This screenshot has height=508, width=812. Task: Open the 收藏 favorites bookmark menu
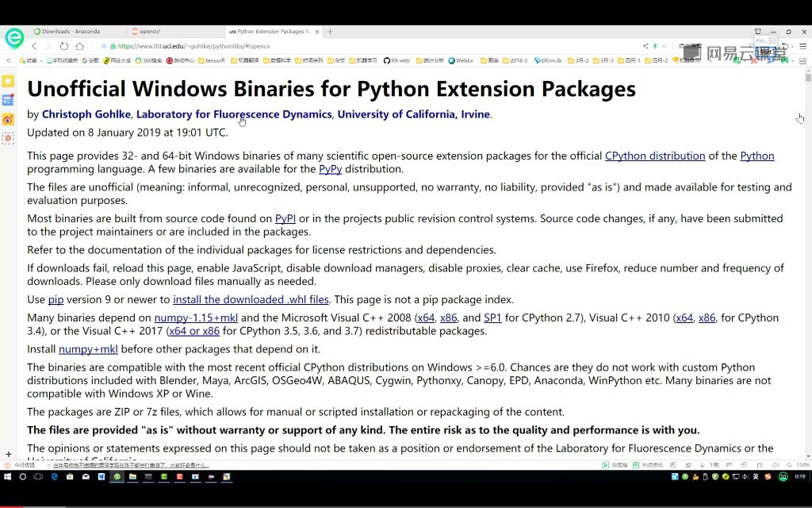click(30, 60)
